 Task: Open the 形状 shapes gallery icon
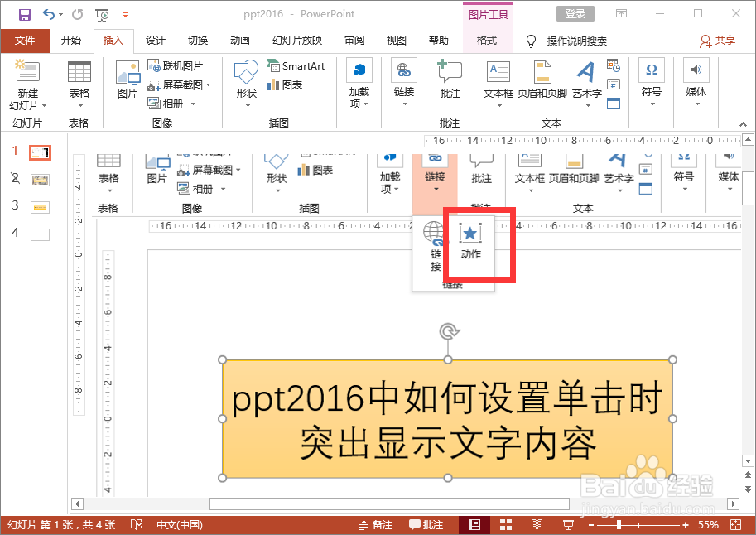pyautogui.click(x=247, y=72)
